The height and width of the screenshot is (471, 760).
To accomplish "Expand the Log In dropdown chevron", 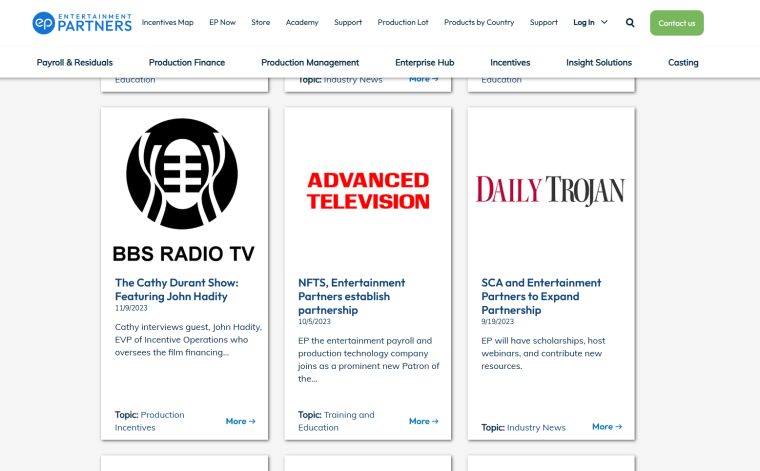I will pos(604,22).
